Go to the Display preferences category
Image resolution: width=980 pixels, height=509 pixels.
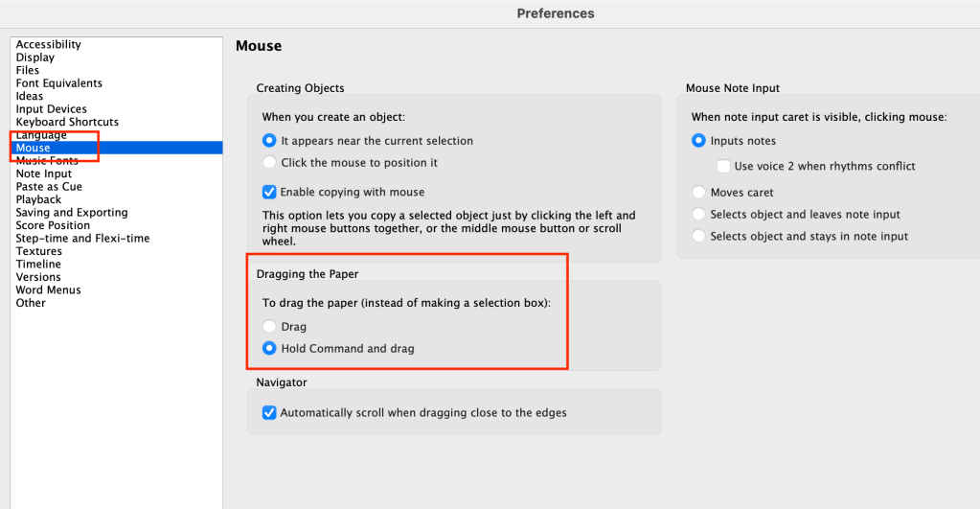coord(35,58)
